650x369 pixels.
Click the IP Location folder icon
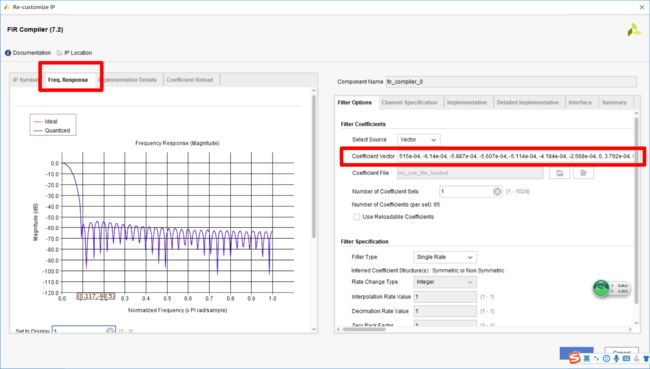59,53
